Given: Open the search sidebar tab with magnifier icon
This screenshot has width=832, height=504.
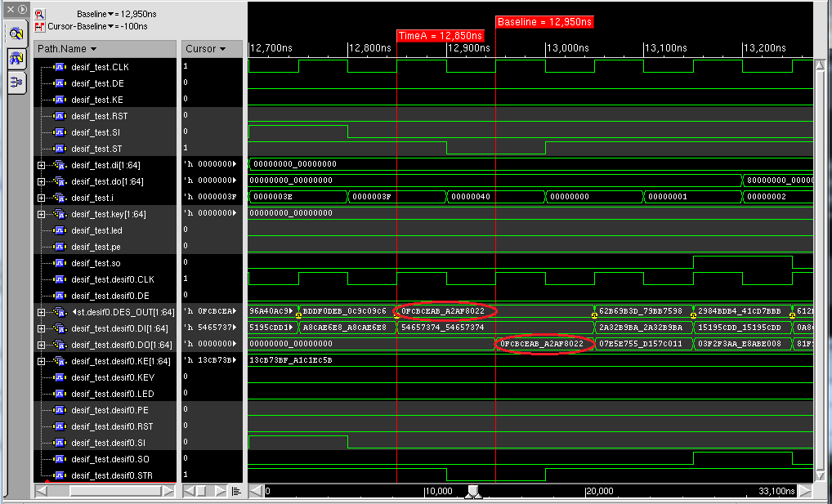Looking at the screenshot, I should tap(16, 34).
